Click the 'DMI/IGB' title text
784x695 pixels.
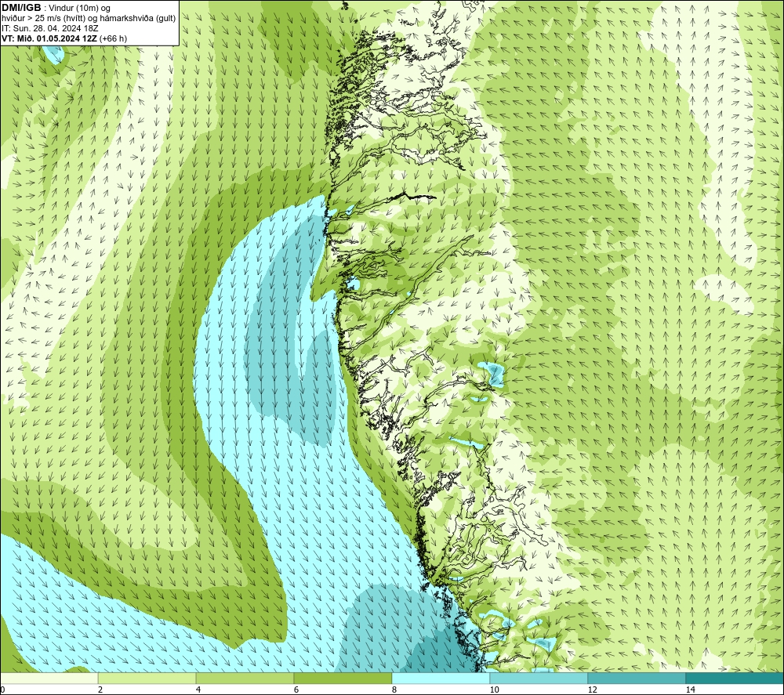pyautogui.click(x=21, y=8)
